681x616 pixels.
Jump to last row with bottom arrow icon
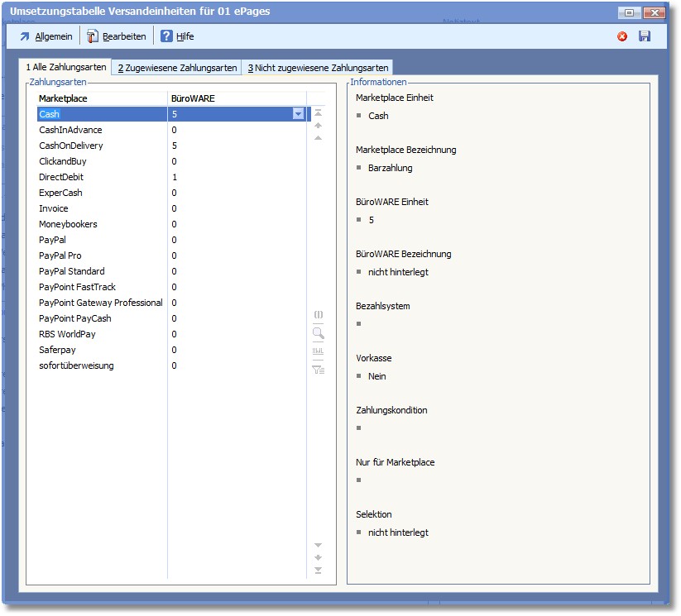318,571
